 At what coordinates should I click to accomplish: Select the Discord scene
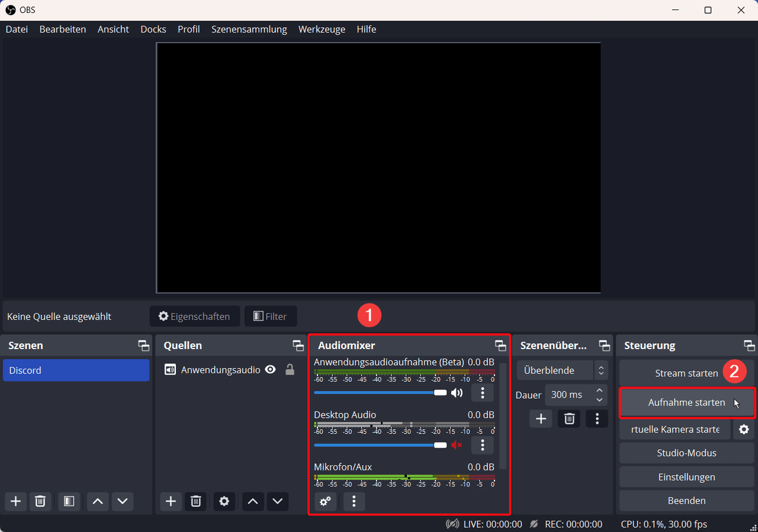click(x=76, y=370)
